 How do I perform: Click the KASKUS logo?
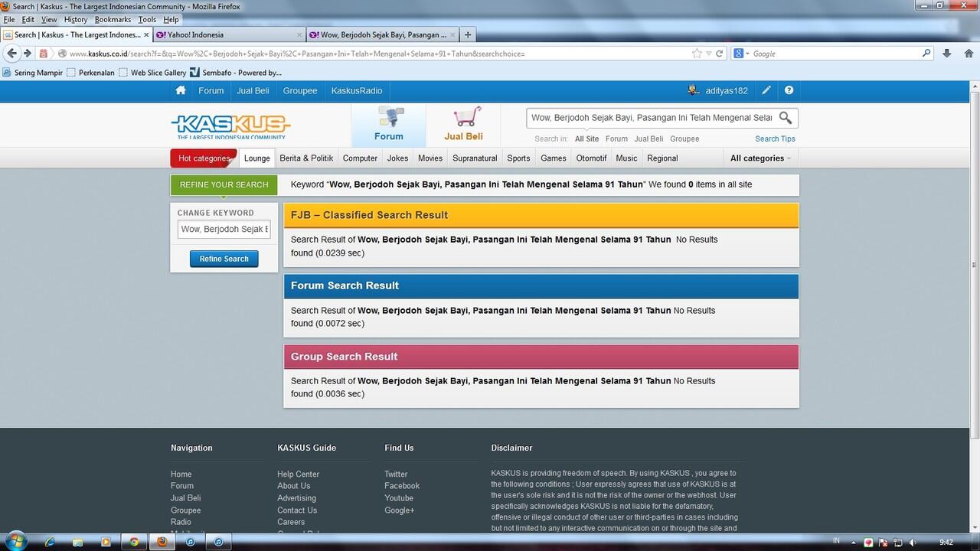point(230,126)
